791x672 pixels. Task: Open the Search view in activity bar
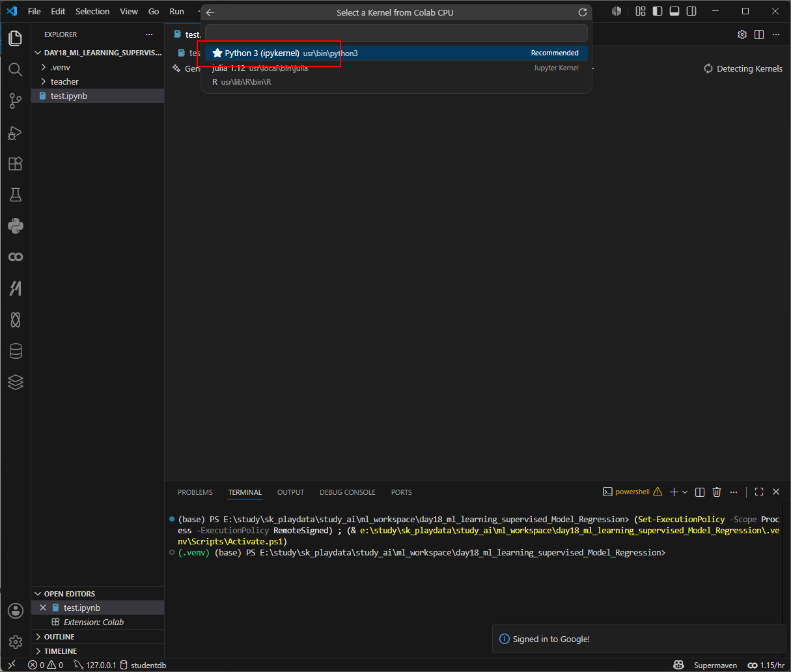(16, 69)
